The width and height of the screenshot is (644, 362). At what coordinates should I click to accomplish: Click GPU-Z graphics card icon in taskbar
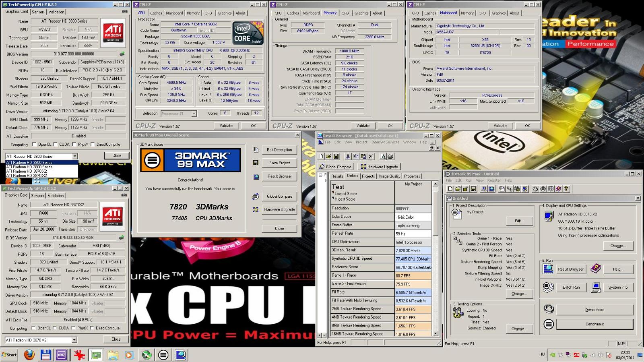pyautogui.click(x=96, y=355)
